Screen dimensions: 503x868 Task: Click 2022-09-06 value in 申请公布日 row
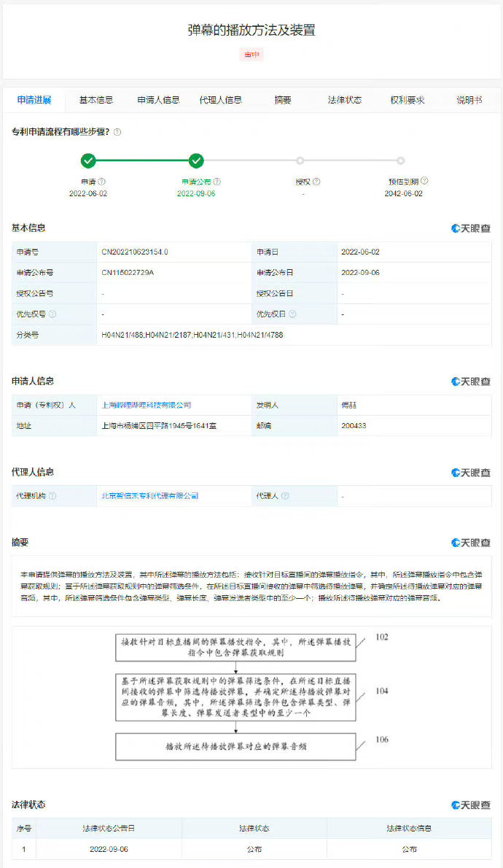pos(360,272)
